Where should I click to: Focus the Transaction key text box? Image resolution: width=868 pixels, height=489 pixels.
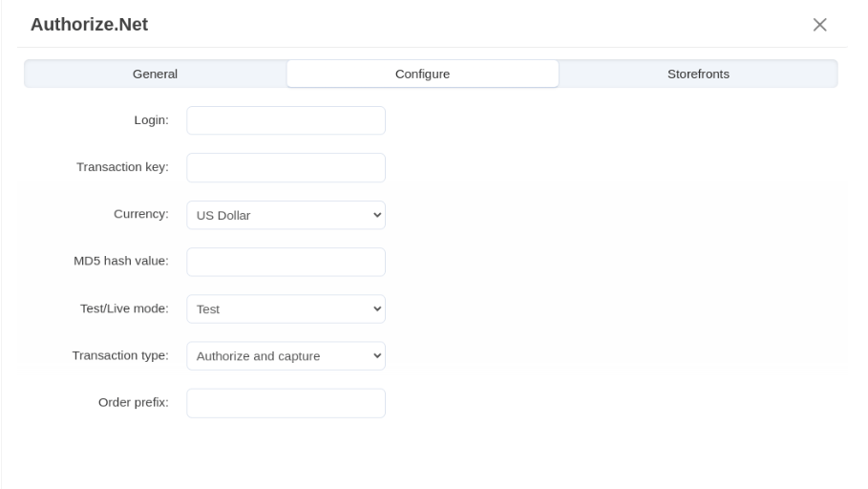[x=286, y=167]
